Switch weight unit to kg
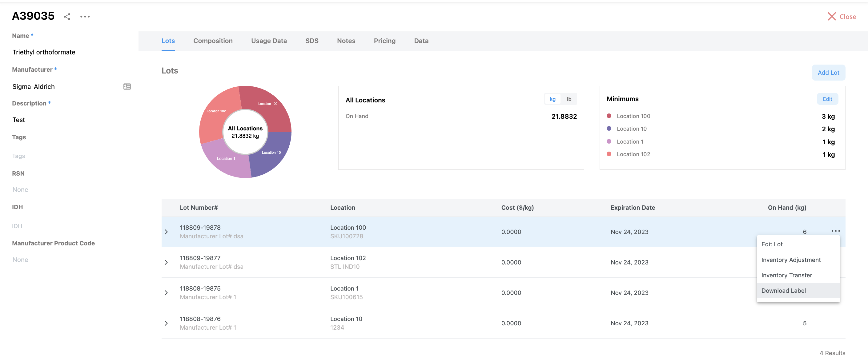868x361 pixels. coord(552,99)
